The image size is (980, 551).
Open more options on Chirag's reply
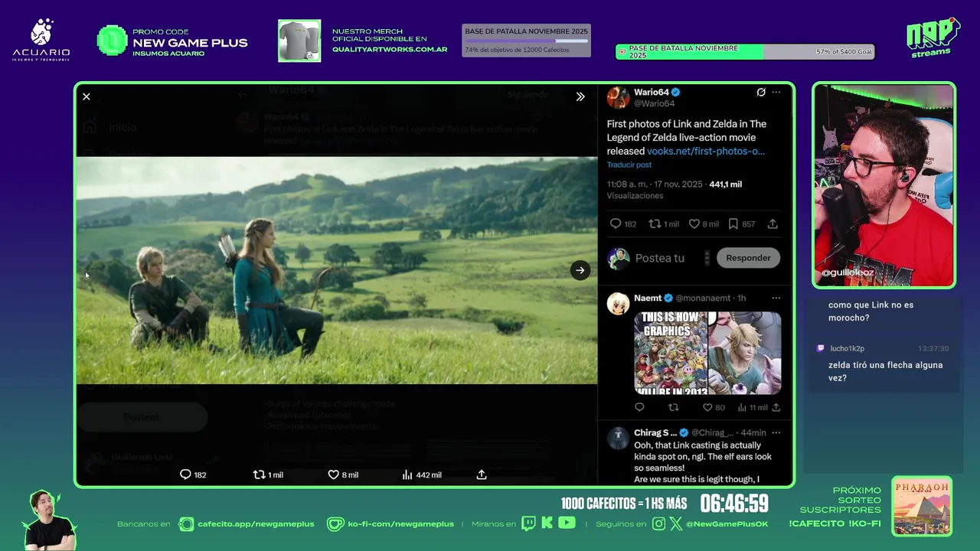pyautogui.click(x=776, y=432)
